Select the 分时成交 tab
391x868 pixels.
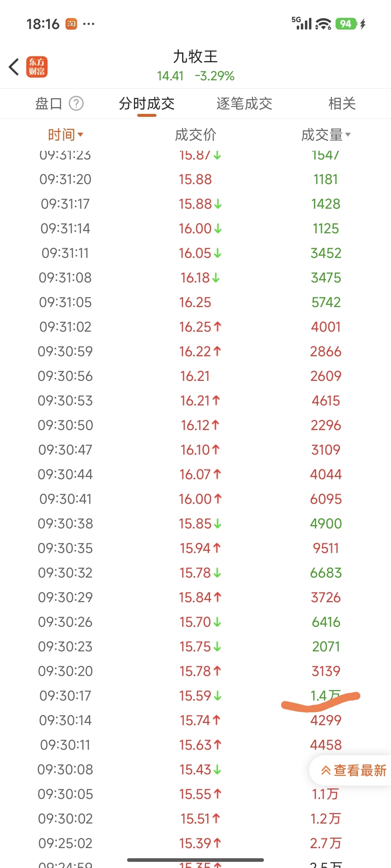[147, 103]
